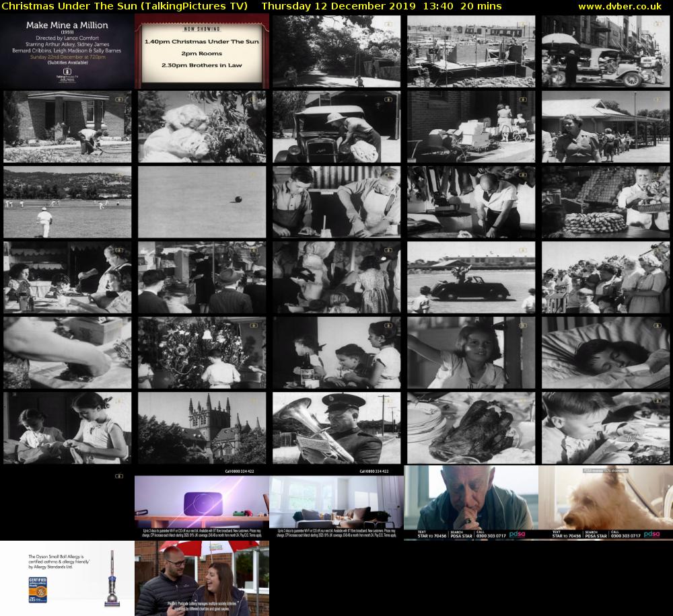The height and width of the screenshot is (616, 673).
Task: Click the '2.30pm Brothers in Law' schedule line
Action: point(202,65)
